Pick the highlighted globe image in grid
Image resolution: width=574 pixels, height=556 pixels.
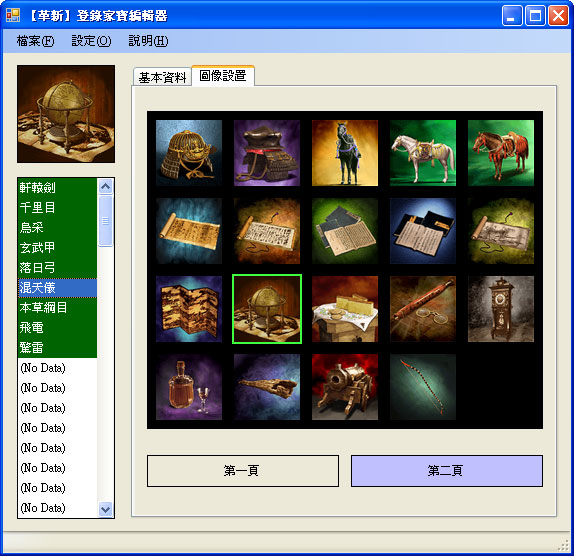(267, 309)
